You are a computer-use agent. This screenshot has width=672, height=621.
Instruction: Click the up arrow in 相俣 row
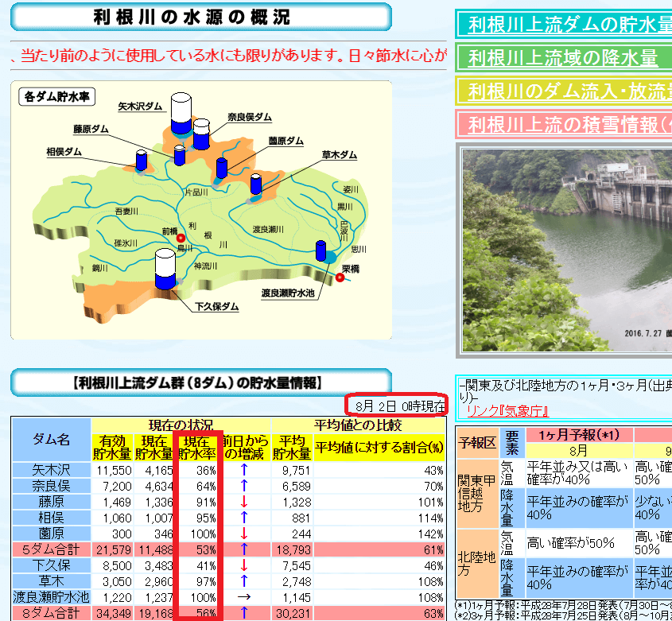click(244, 518)
